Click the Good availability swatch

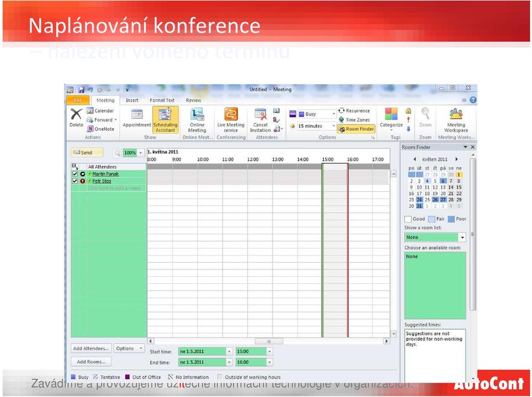pos(408,219)
